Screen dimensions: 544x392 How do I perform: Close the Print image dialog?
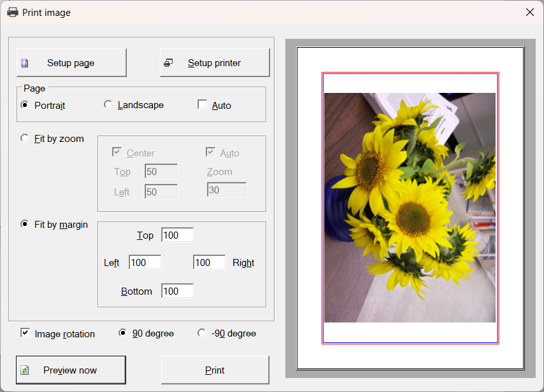click(x=529, y=12)
